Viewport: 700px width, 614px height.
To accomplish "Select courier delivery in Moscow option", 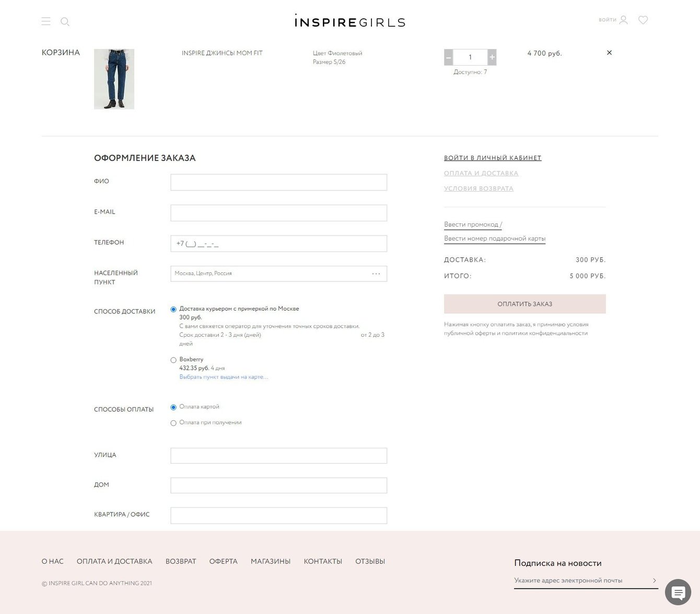I will 173,309.
